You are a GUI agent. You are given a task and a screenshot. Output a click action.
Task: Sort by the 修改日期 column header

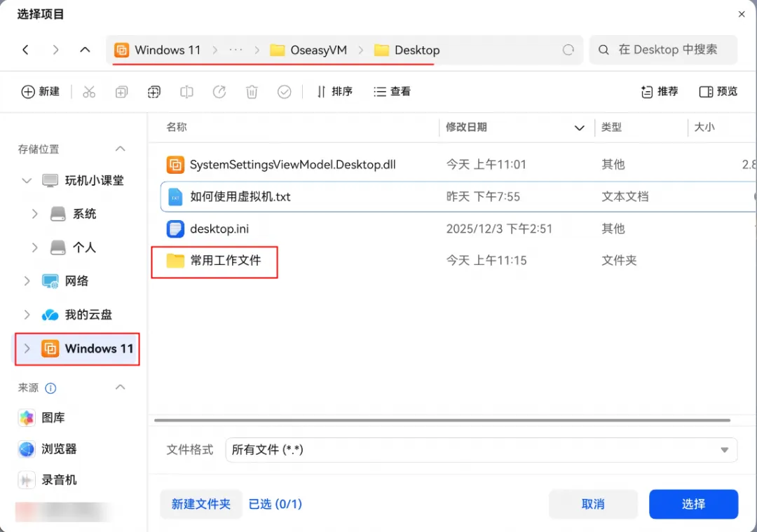[466, 128]
